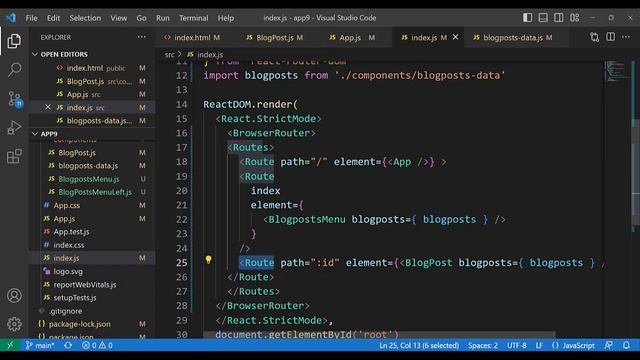The image size is (640, 360).
Task: Click the VS Code logo icon
Action: coord(11,18)
